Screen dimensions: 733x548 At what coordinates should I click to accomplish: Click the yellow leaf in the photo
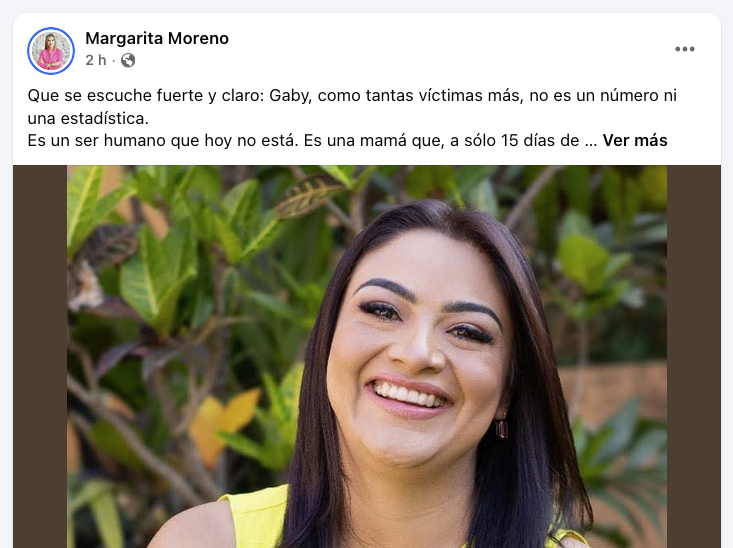pos(222,423)
